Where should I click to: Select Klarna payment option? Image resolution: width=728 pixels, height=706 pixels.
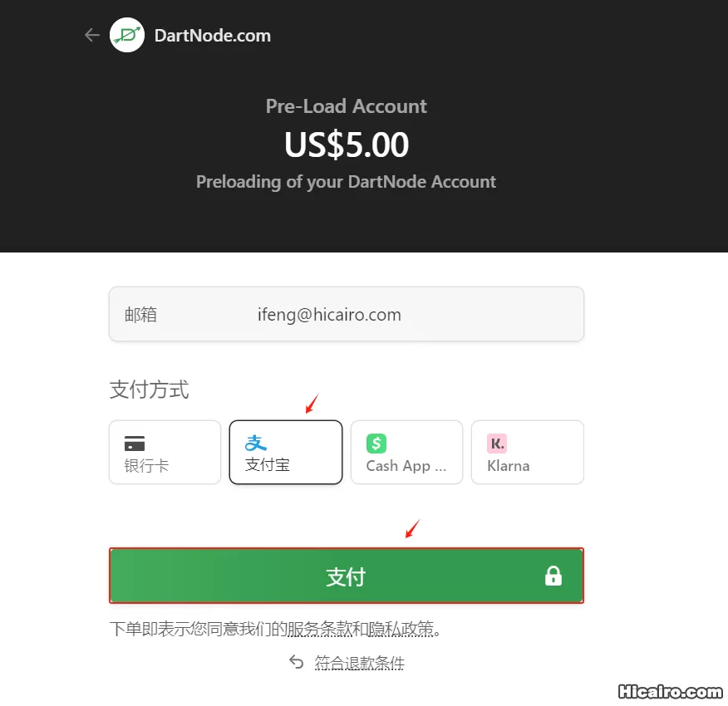point(528,452)
